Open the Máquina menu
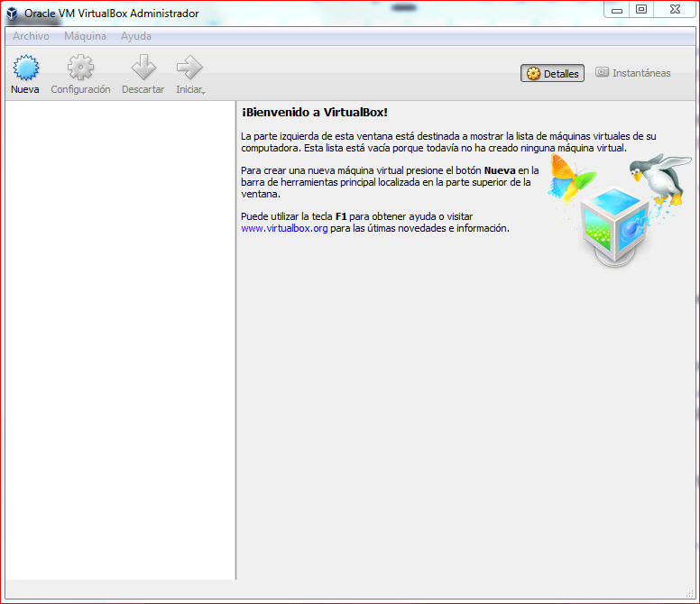Screen dimensions: 700x604 click(x=85, y=36)
